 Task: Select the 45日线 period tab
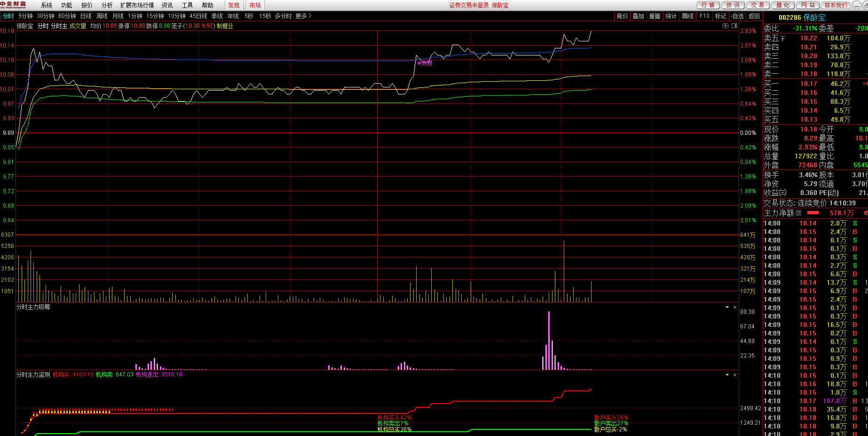(198, 16)
